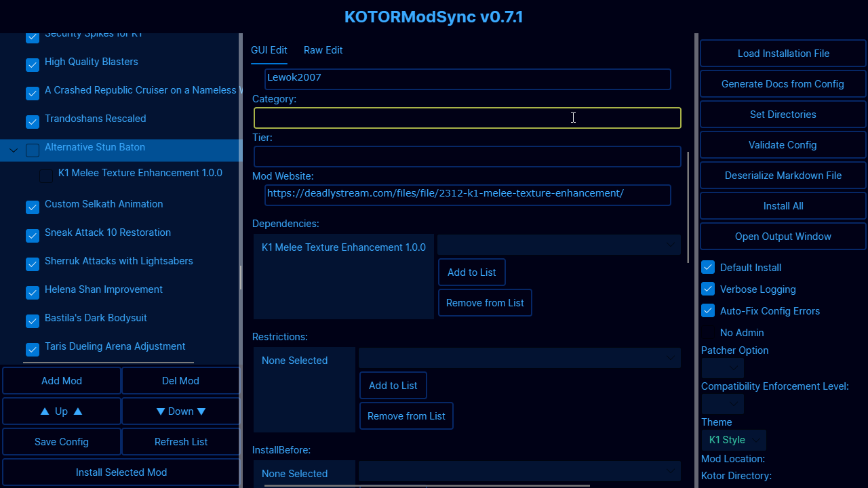Viewport: 868px width, 488px height.
Task: Add a new mod to the list
Action: point(61,380)
